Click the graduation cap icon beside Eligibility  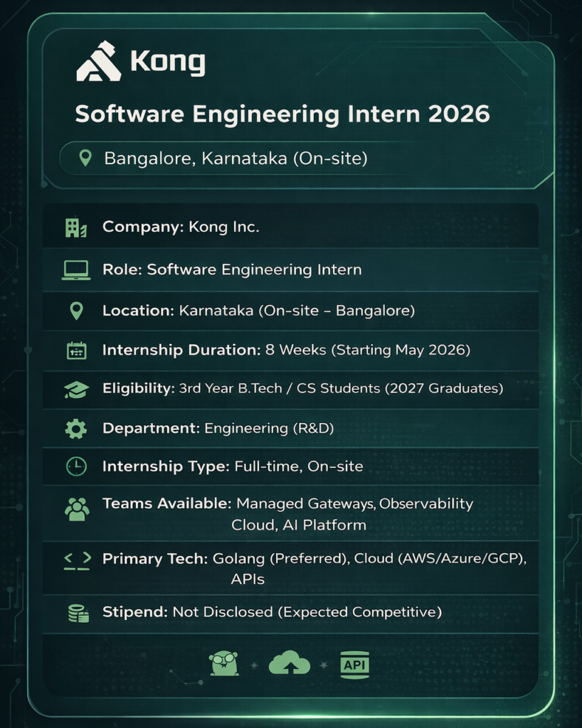(76, 389)
